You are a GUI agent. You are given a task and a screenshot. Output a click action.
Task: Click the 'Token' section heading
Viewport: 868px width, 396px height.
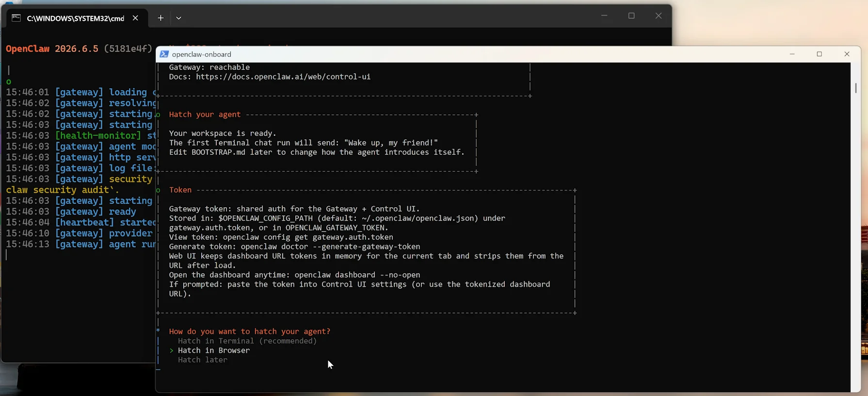[x=180, y=190]
